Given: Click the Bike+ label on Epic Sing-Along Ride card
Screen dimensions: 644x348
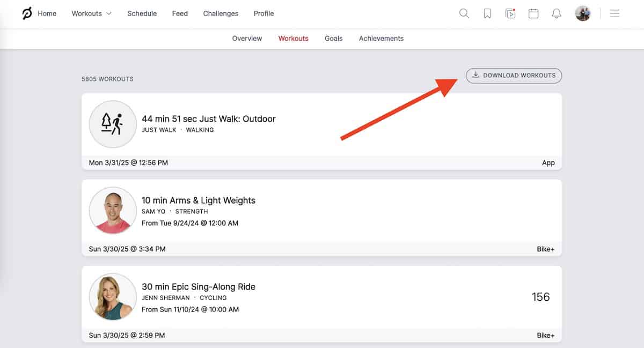Looking at the screenshot, I should click(546, 335).
